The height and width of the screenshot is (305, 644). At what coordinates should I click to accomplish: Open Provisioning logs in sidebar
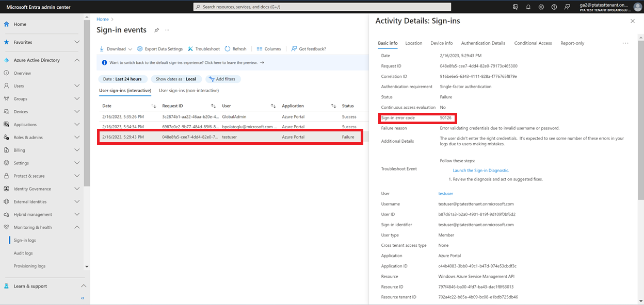click(x=29, y=266)
